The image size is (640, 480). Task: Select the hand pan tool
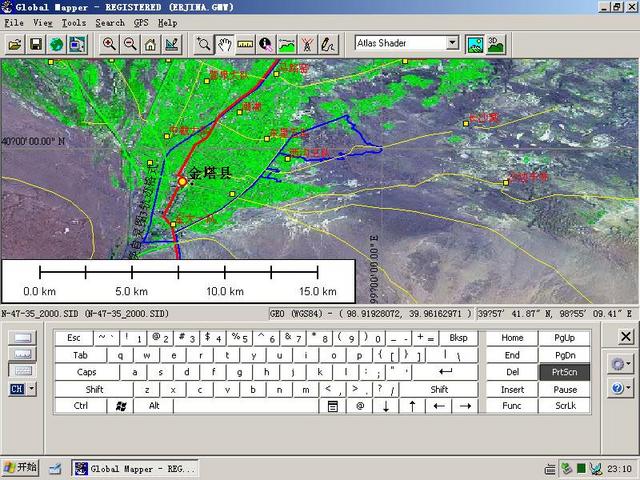coord(224,44)
